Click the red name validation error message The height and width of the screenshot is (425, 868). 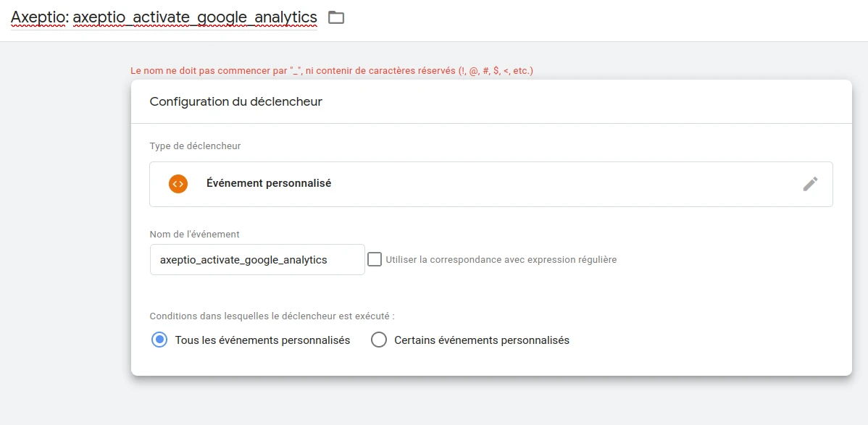pyautogui.click(x=332, y=72)
